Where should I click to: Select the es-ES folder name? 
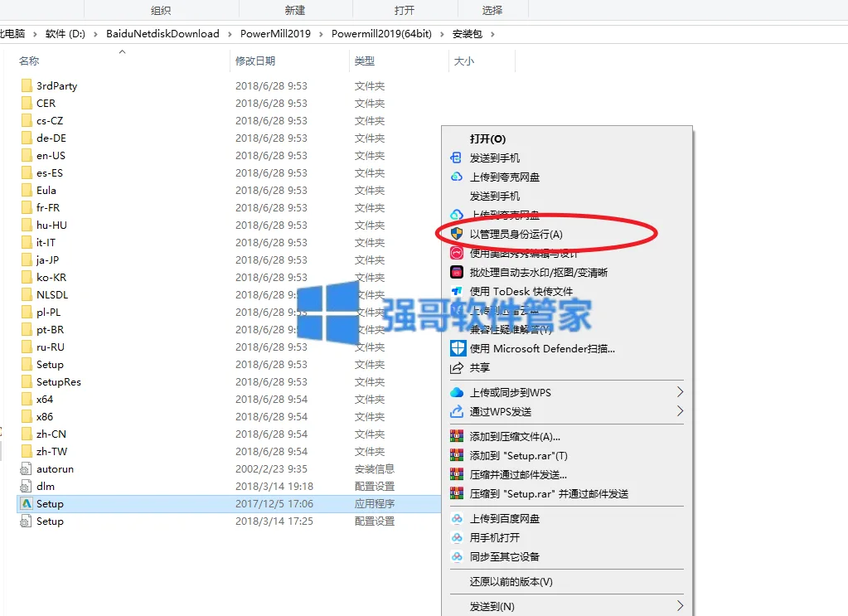click(x=50, y=172)
